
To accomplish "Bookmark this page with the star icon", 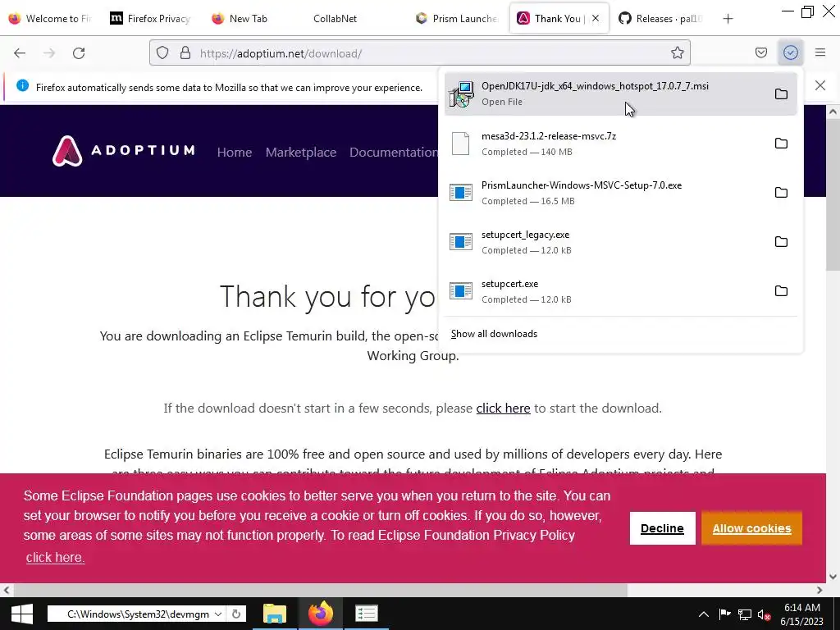I will tap(677, 53).
